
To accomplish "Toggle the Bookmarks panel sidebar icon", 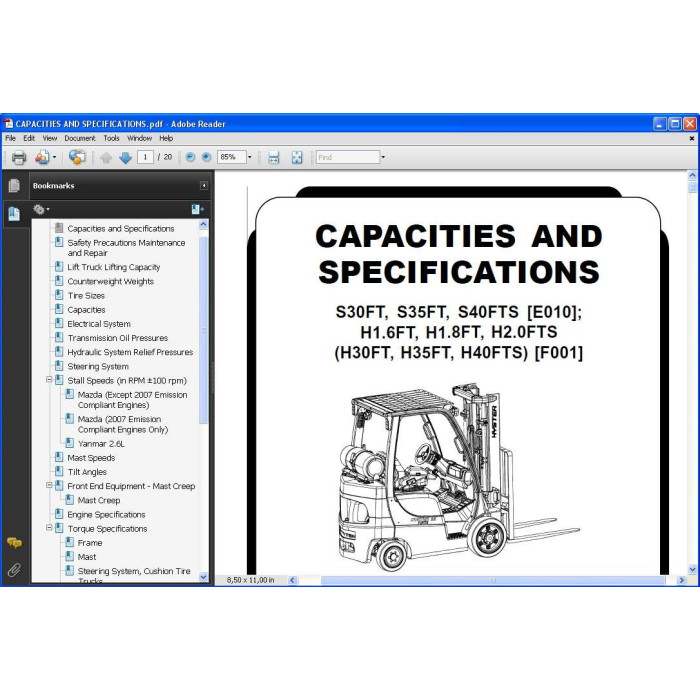I will pyautogui.click(x=14, y=214).
